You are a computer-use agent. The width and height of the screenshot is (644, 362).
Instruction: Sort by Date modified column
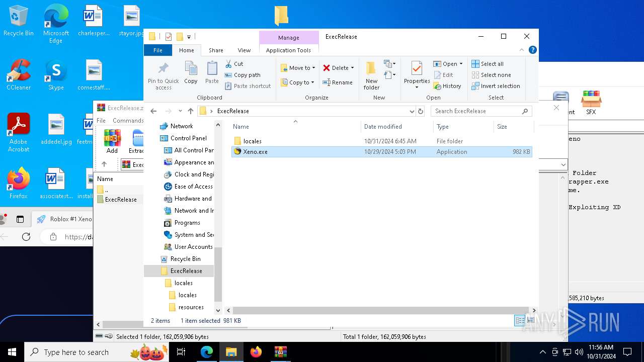pyautogui.click(x=397, y=127)
